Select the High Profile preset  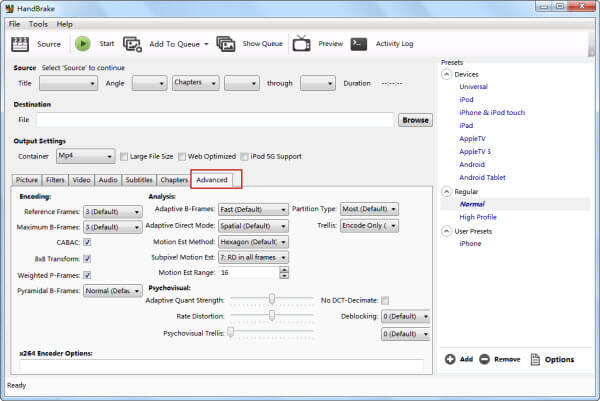tap(478, 217)
